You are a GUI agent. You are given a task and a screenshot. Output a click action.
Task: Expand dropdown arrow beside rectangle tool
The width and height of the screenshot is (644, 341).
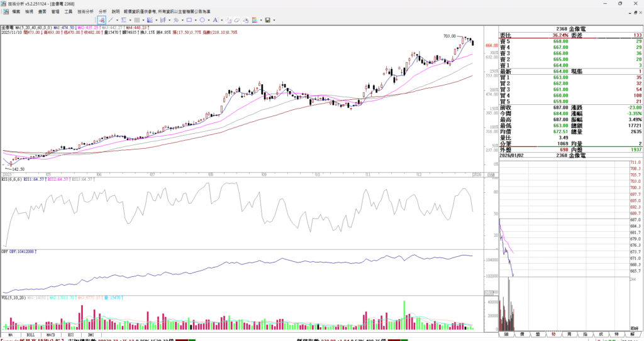[x=196, y=20]
